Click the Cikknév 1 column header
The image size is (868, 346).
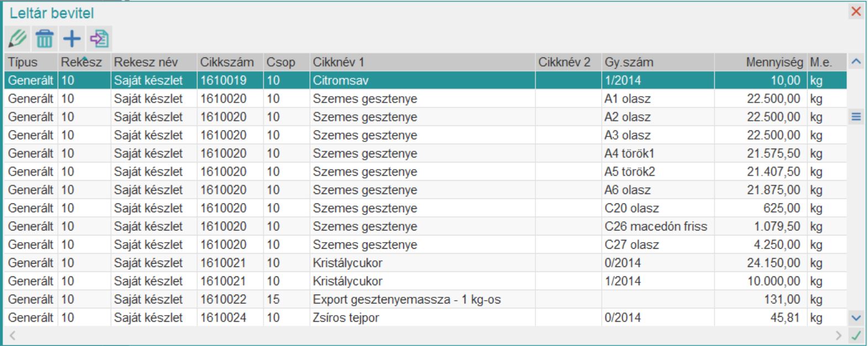(x=338, y=62)
